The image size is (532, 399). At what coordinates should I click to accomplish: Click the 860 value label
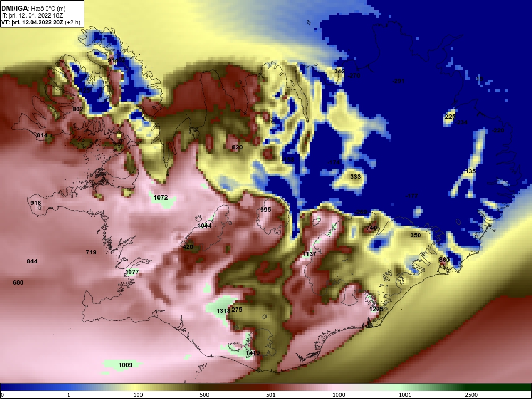click(x=444, y=260)
